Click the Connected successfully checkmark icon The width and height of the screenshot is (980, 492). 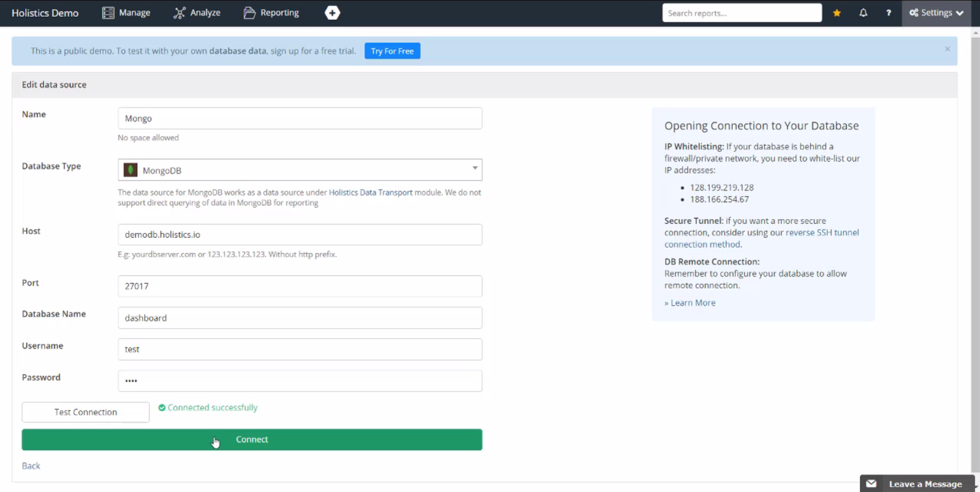[162, 408]
